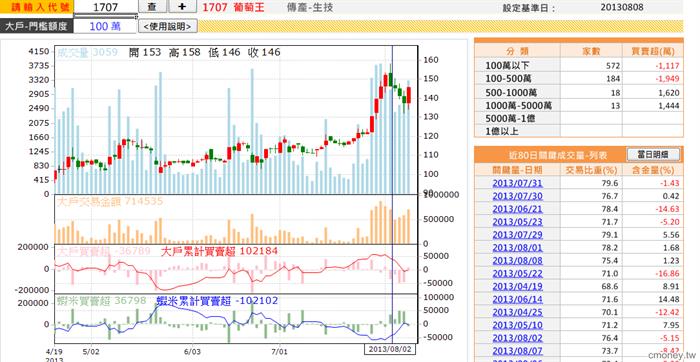Click the 1億以上 category row label
The height and width of the screenshot is (362, 700).
(503, 132)
